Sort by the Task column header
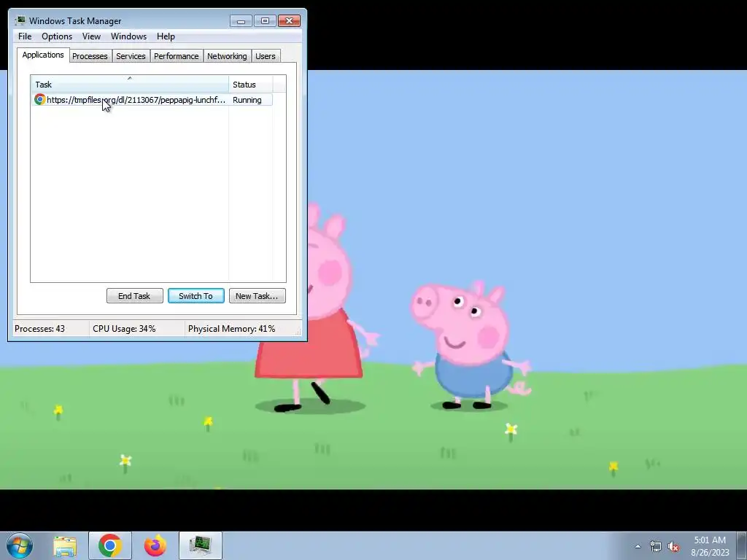Screen dimensions: 747x560 [x=130, y=85]
